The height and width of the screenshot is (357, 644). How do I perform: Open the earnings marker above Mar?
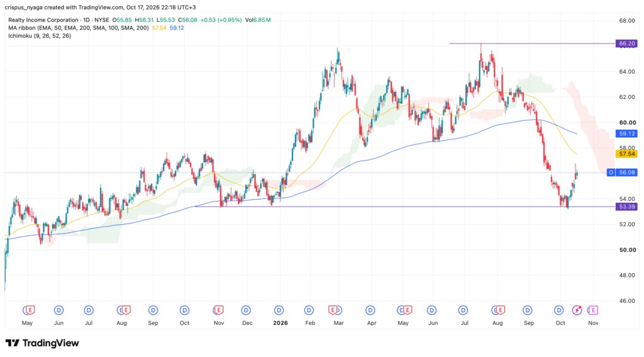333,310
